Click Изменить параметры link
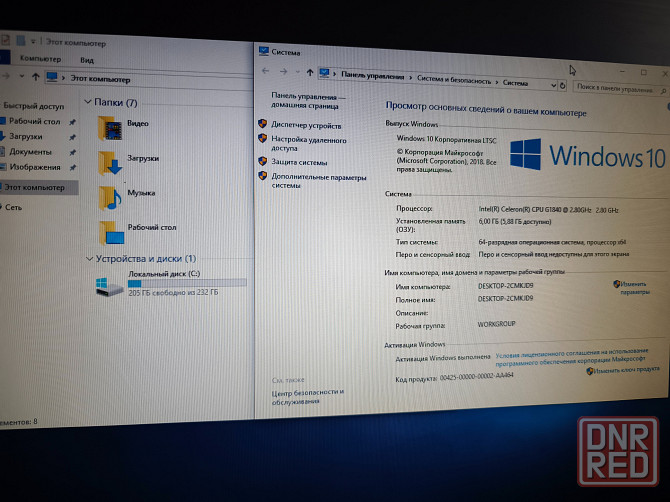The width and height of the screenshot is (670, 502). coord(635,288)
